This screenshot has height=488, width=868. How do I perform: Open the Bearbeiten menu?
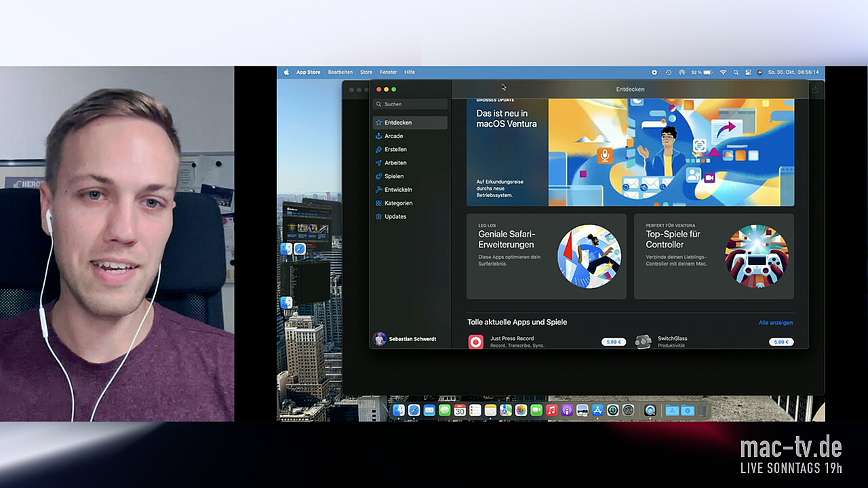click(x=340, y=72)
